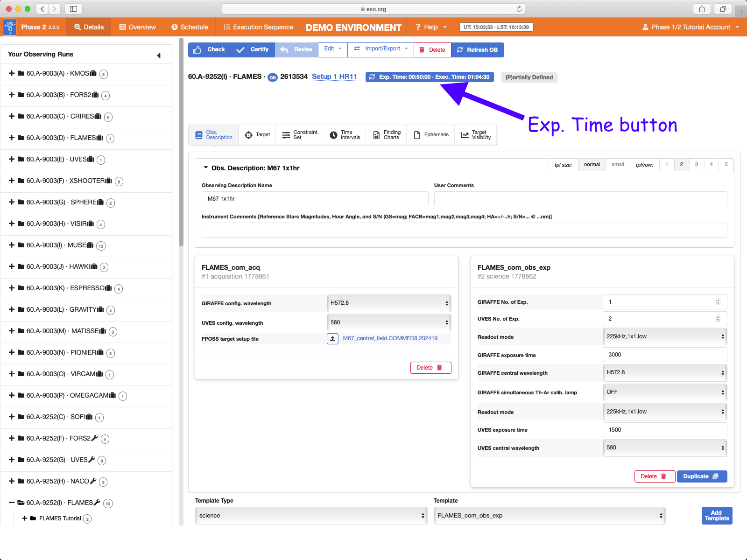Click the ESO logo icon
Viewport: 747px width, 560px height.
coord(9,27)
